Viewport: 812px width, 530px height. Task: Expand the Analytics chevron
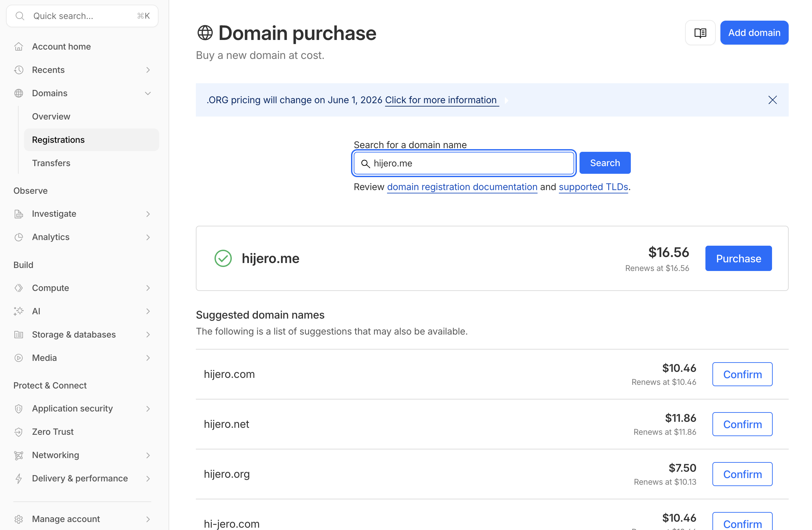pyautogui.click(x=148, y=237)
